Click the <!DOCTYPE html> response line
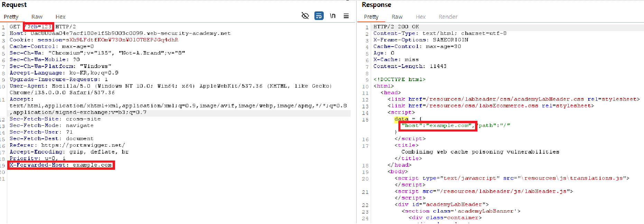 coord(399,79)
